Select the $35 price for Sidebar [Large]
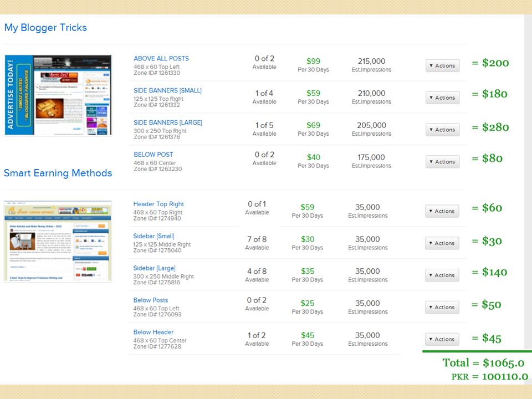This screenshot has height=399, width=532. tap(308, 271)
